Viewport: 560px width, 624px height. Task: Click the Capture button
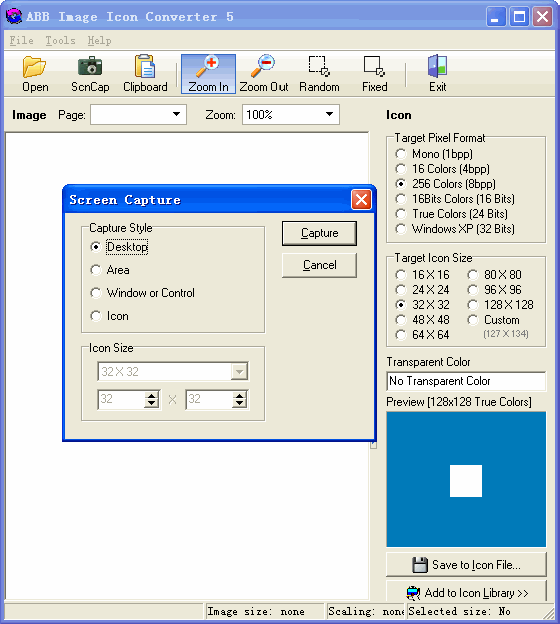pos(319,233)
